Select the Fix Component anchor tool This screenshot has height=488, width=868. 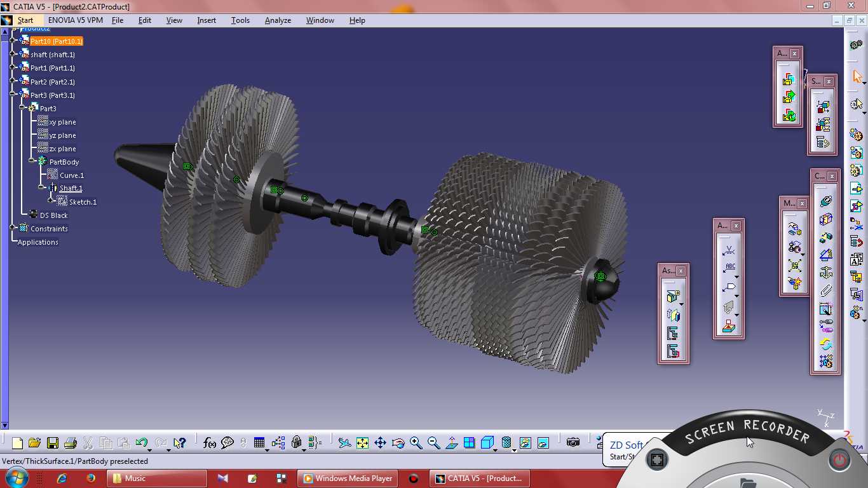click(x=825, y=273)
